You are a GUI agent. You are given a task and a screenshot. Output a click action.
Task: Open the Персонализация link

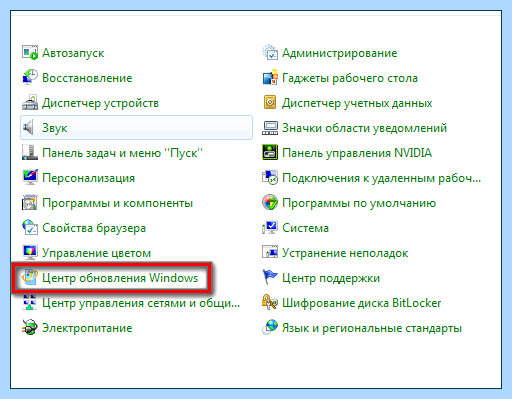click(x=88, y=178)
